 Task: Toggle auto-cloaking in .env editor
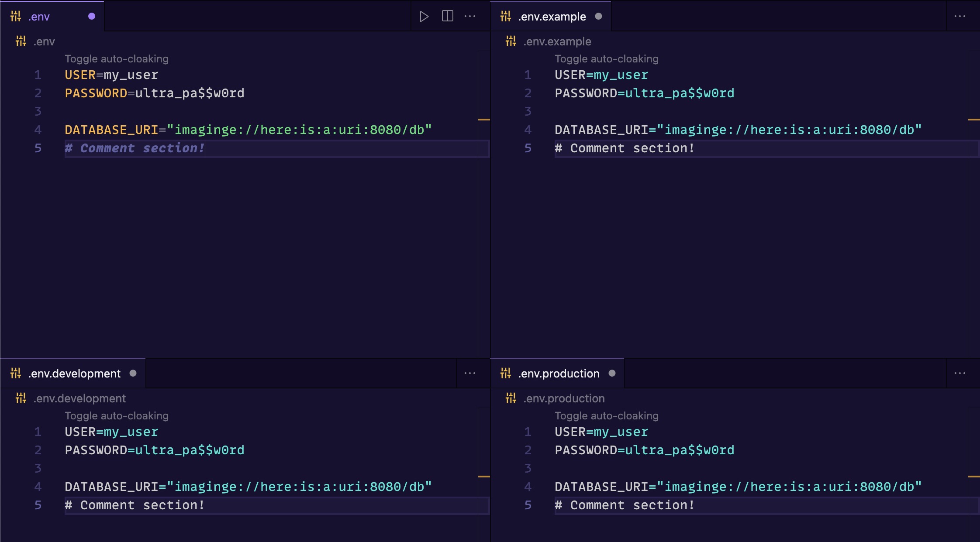(117, 59)
